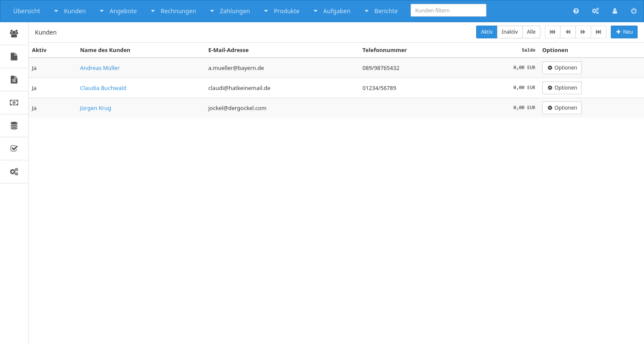Open client Jürgen Krug

[95, 108]
